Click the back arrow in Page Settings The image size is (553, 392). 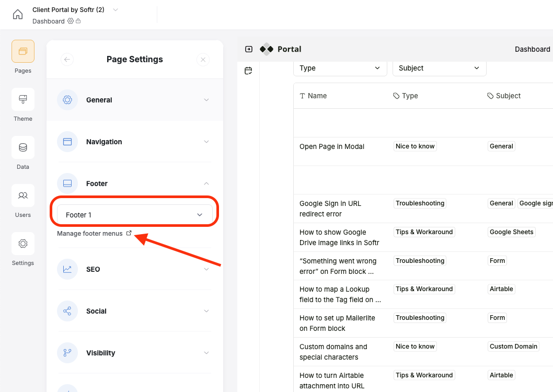click(x=67, y=60)
